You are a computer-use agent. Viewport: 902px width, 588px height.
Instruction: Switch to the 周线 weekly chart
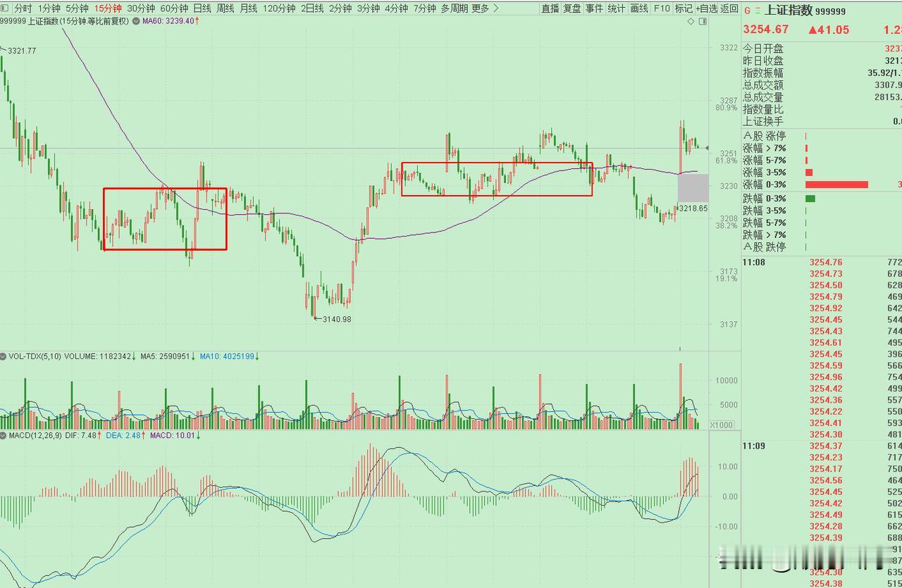[x=225, y=8]
